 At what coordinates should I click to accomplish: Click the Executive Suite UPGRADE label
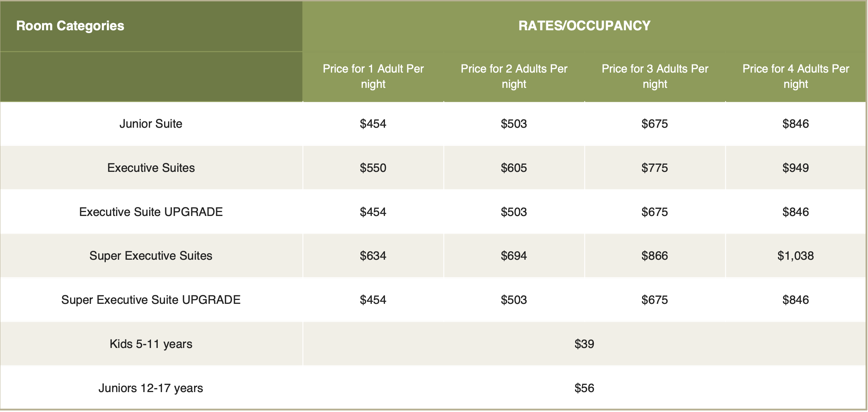click(x=151, y=212)
